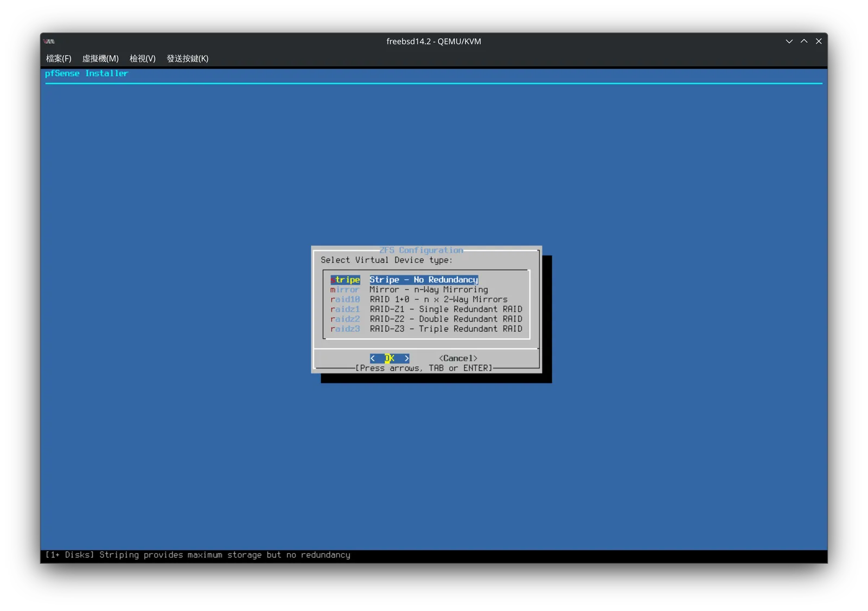This screenshot has width=868, height=611.
Task: Open the 檔案(F) menu
Action: [59, 59]
